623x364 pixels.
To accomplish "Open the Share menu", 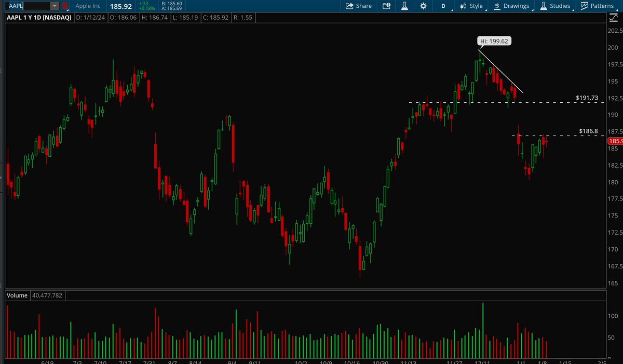I will 359,6.
